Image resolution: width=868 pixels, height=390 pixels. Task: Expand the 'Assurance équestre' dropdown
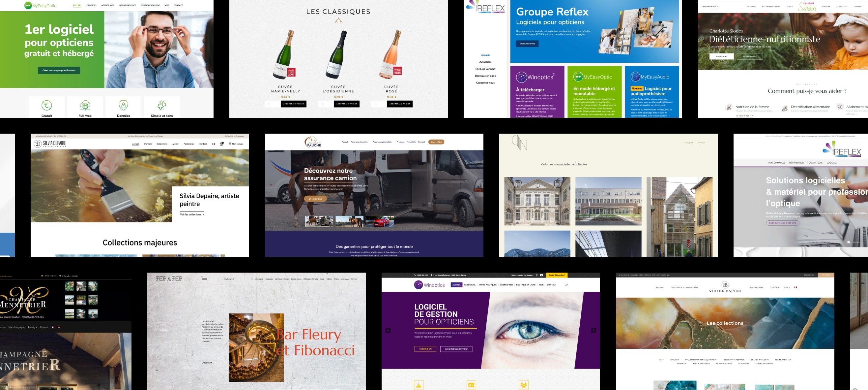[360, 142]
